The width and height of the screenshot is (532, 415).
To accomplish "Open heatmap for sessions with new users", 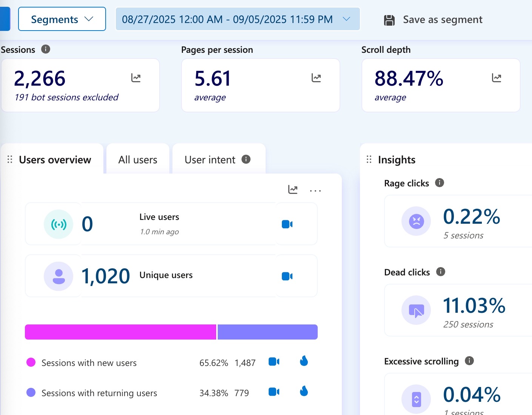I will point(304,361).
